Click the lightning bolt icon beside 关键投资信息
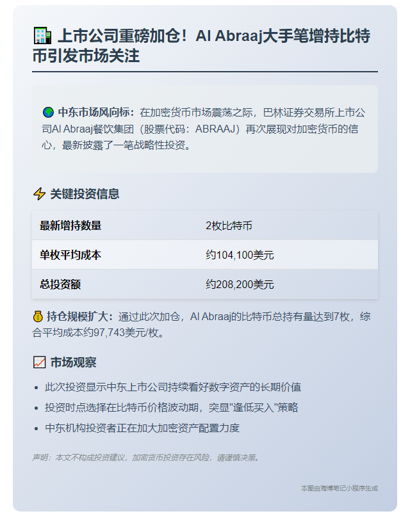The image size is (410, 532). point(39,194)
